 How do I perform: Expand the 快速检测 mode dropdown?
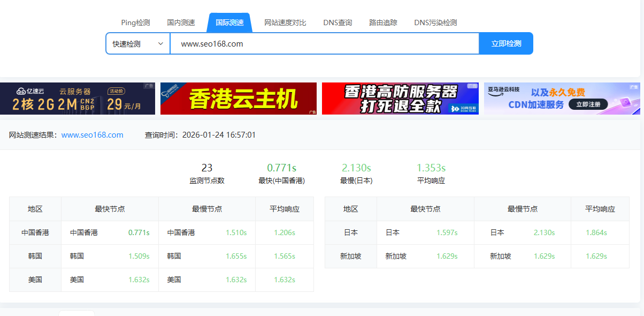coord(137,43)
